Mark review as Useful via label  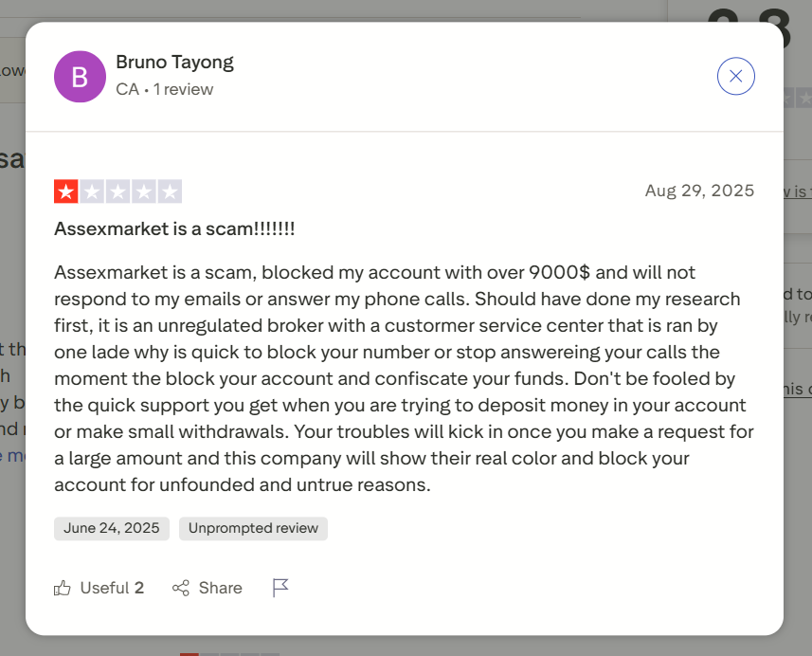coord(104,588)
